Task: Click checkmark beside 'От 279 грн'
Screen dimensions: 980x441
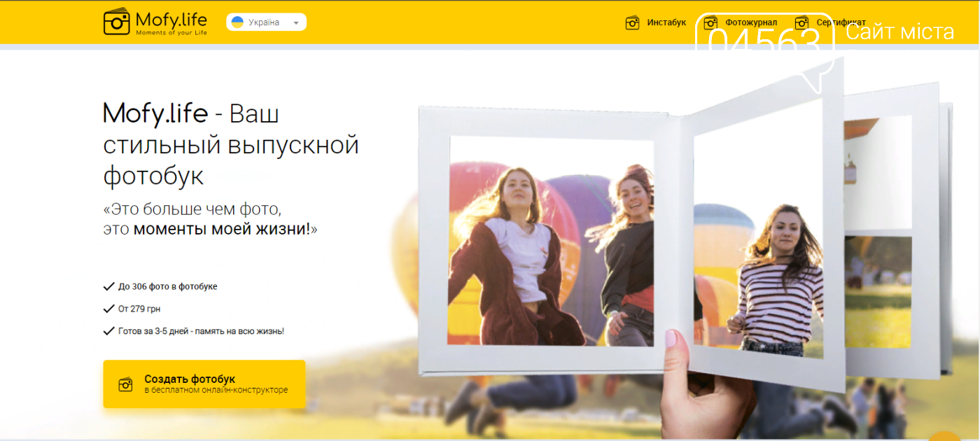Action: pyautogui.click(x=108, y=309)
